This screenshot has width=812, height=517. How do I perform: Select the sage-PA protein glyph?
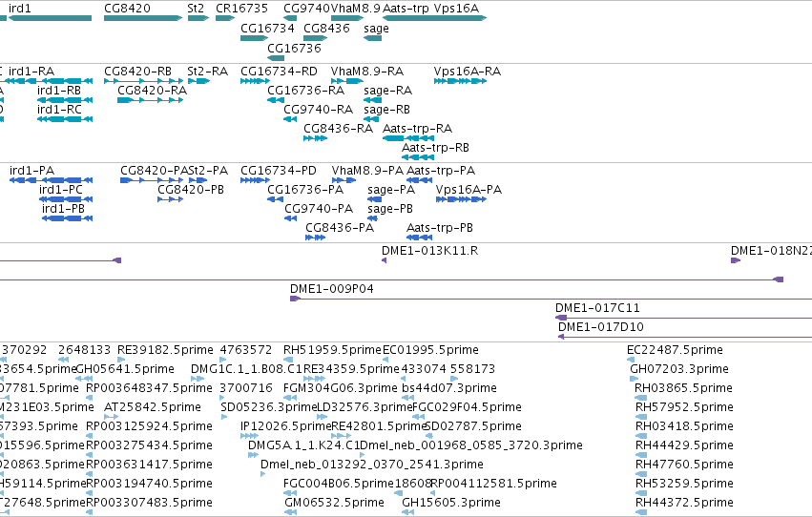pyautogui.click(x=374, y=199)
